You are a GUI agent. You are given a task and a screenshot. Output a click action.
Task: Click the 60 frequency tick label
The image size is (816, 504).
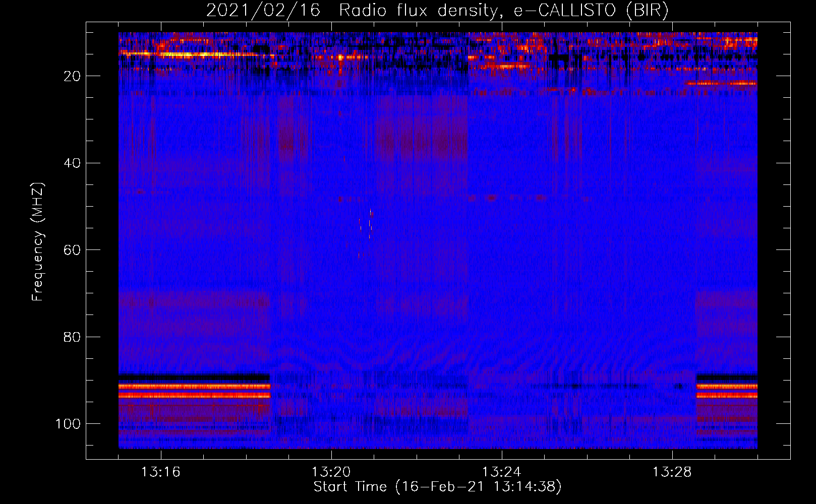click(73, 250)
